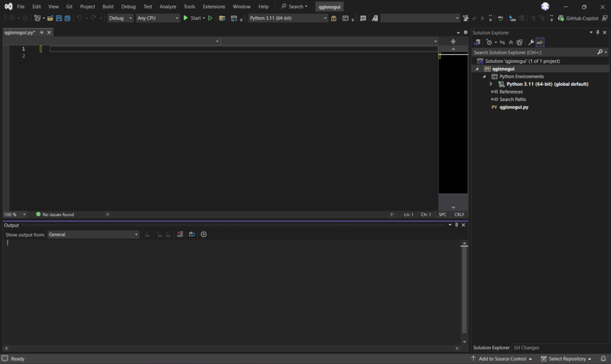The height and width of the screenshot is (364, 611).
Task: Open the Show output from dropdown
Action: coord(93,235)
